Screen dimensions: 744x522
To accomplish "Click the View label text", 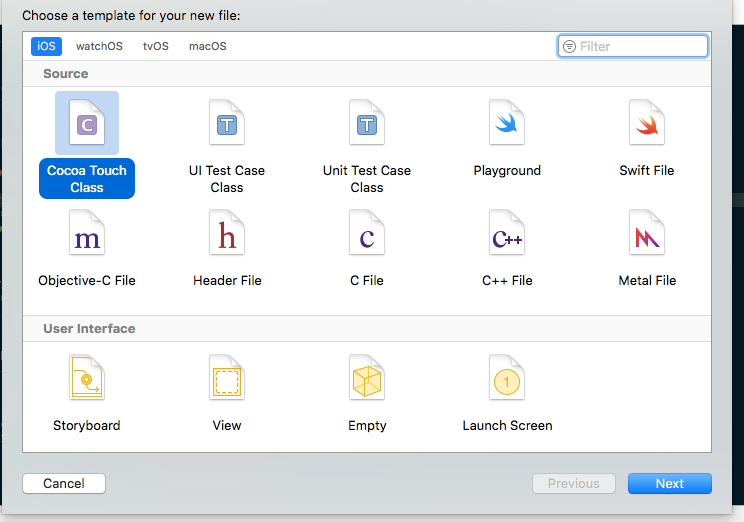I will [x=227, y=425].
